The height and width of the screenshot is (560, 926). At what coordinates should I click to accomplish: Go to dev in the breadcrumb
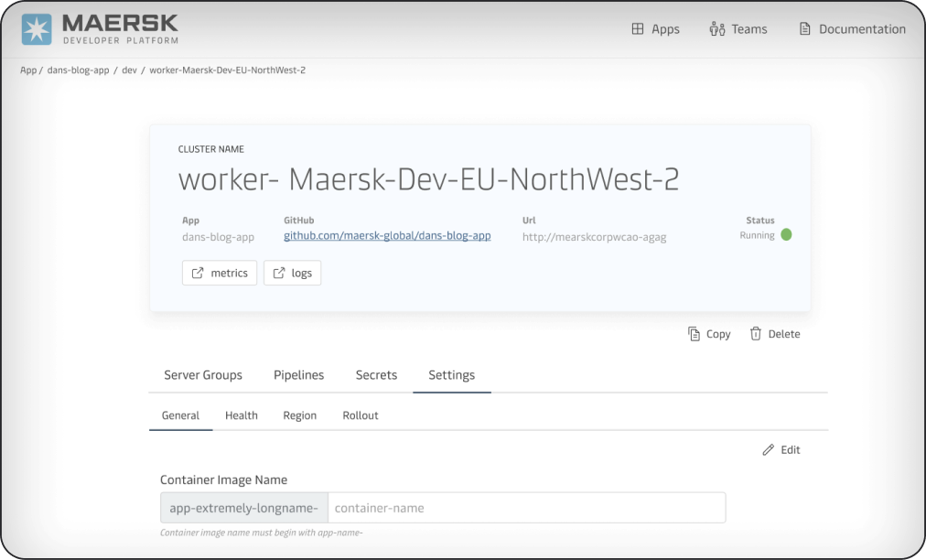pyautogui.click(x=129, y=70)
